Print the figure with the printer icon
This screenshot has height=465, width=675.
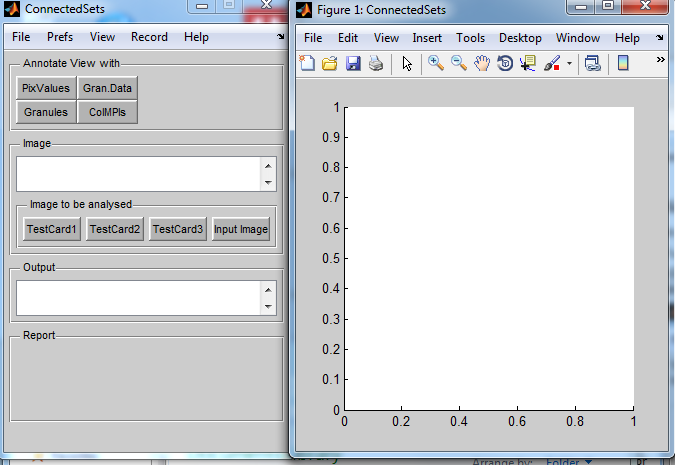coord(375,64)
